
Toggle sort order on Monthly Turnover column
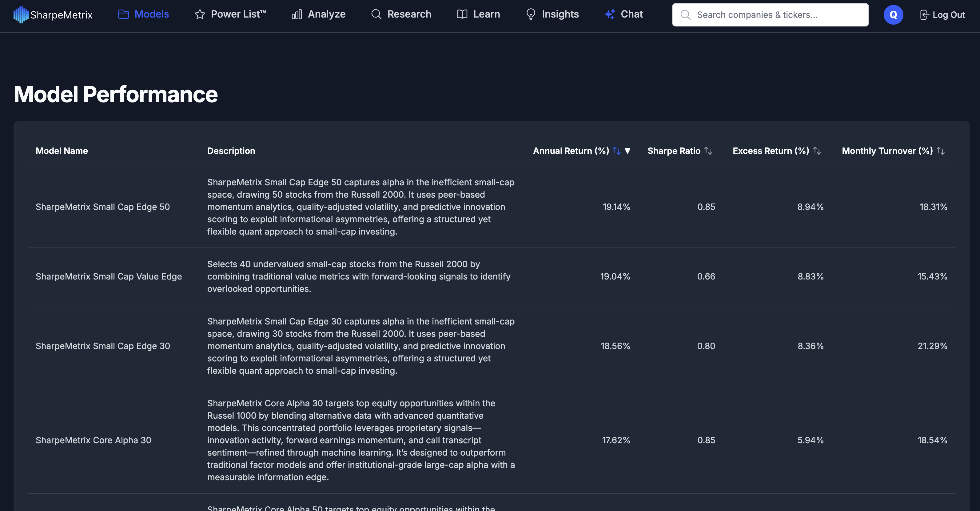pos(941,151)
